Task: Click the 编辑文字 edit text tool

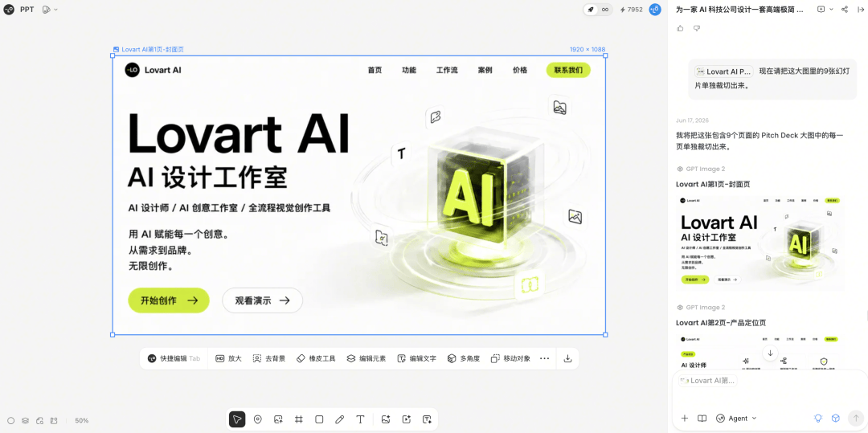Action: [417, 358]
